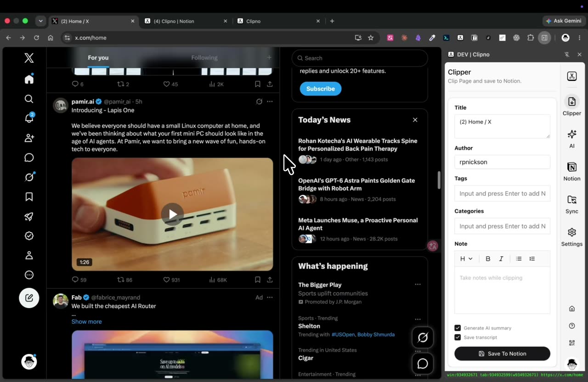
Task: Open the Chat bubble icon in X sidebar
Action: [x=29, y=157]
